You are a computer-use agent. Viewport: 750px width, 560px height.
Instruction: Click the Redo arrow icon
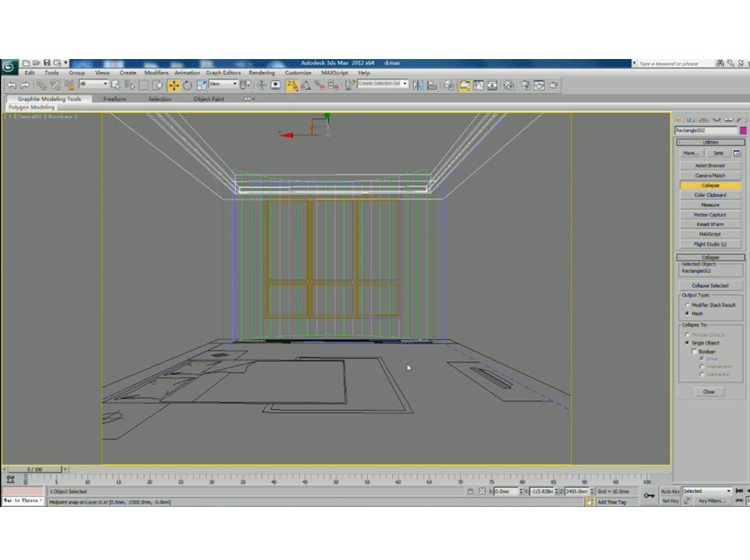click(x=25, y=86)
